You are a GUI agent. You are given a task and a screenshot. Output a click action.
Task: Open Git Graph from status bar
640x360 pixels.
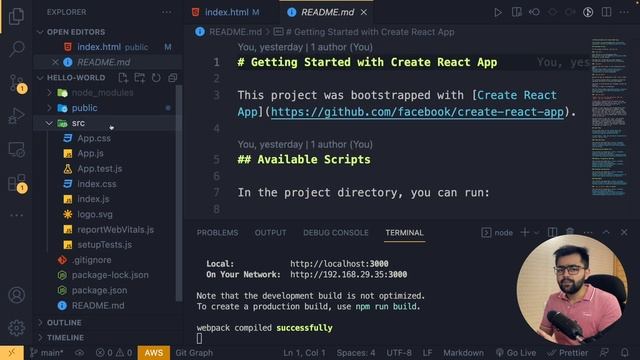pyautogui.click(x=194, y=353)
